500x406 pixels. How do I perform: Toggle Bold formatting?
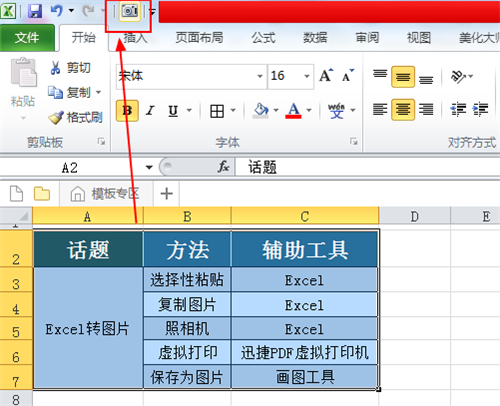tap(127, 111)
